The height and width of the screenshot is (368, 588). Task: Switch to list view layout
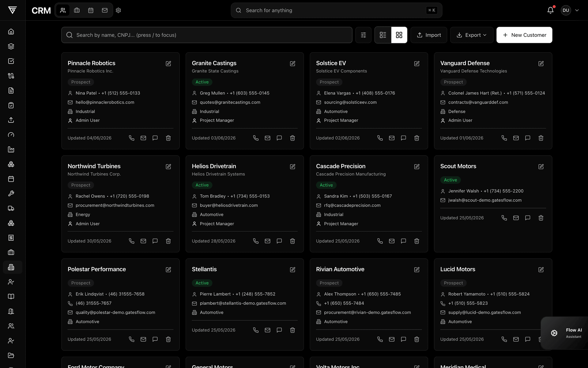[x=383, y=35]
